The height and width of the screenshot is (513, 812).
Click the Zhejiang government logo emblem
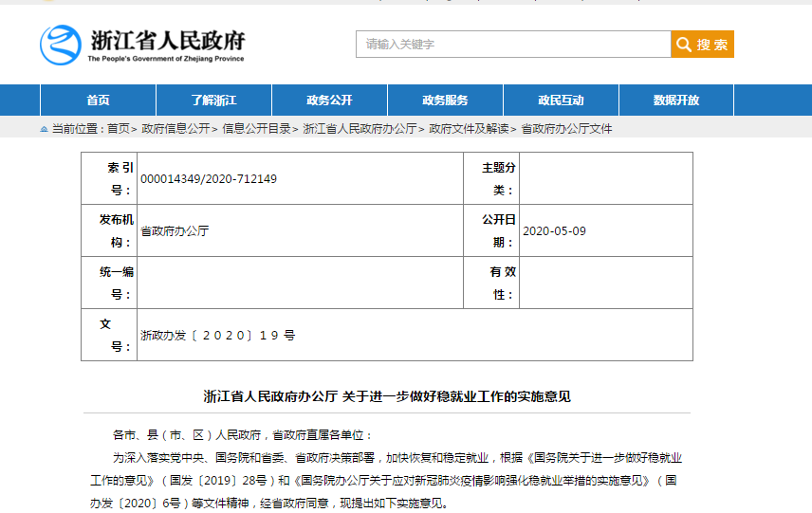(61, 44)
